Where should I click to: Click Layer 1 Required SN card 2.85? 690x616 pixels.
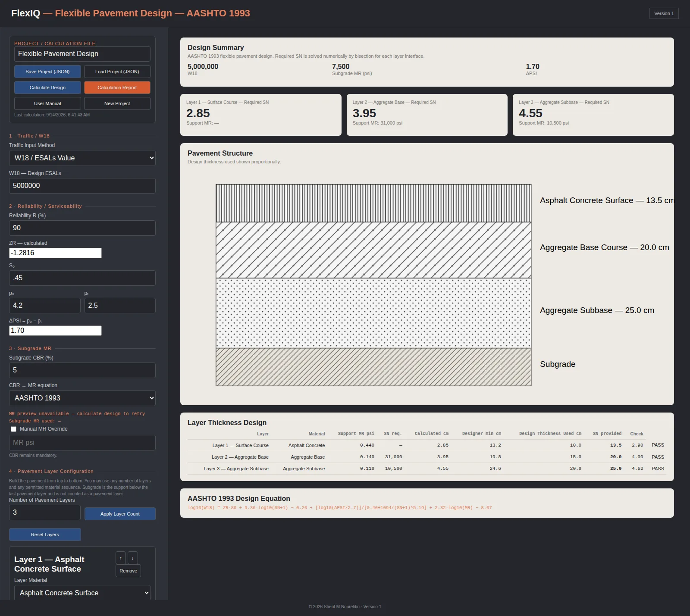(x=261, y=115)
